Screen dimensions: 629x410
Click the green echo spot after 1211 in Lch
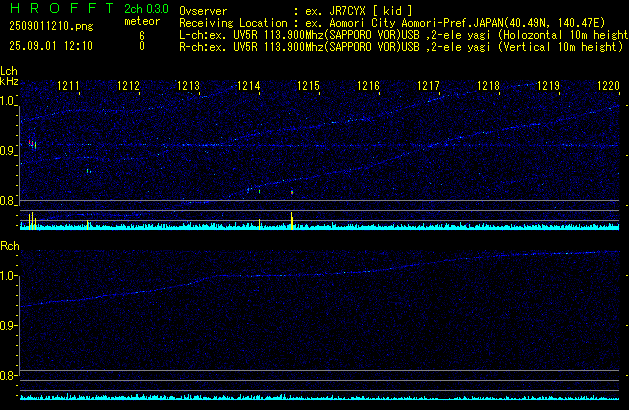89,171
